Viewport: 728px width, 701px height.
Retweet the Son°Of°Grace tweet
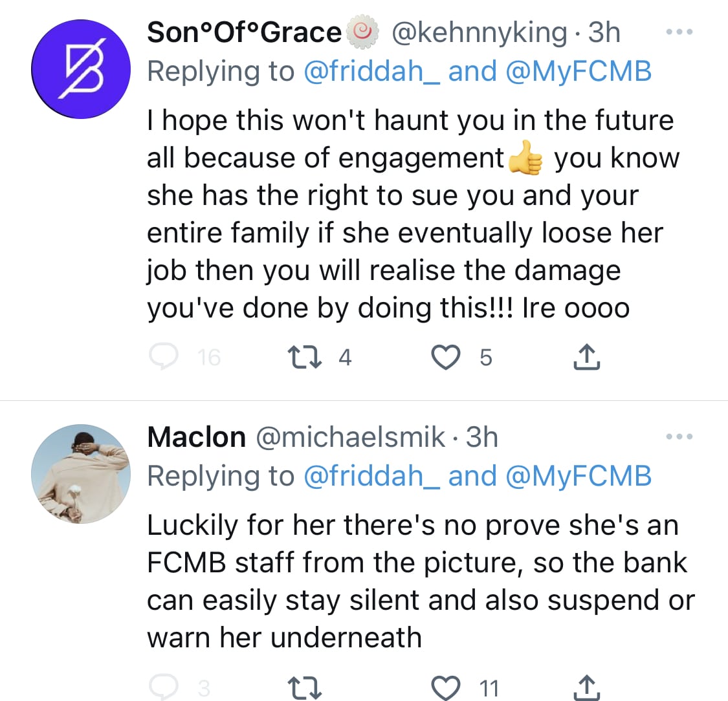click(303, 357)
